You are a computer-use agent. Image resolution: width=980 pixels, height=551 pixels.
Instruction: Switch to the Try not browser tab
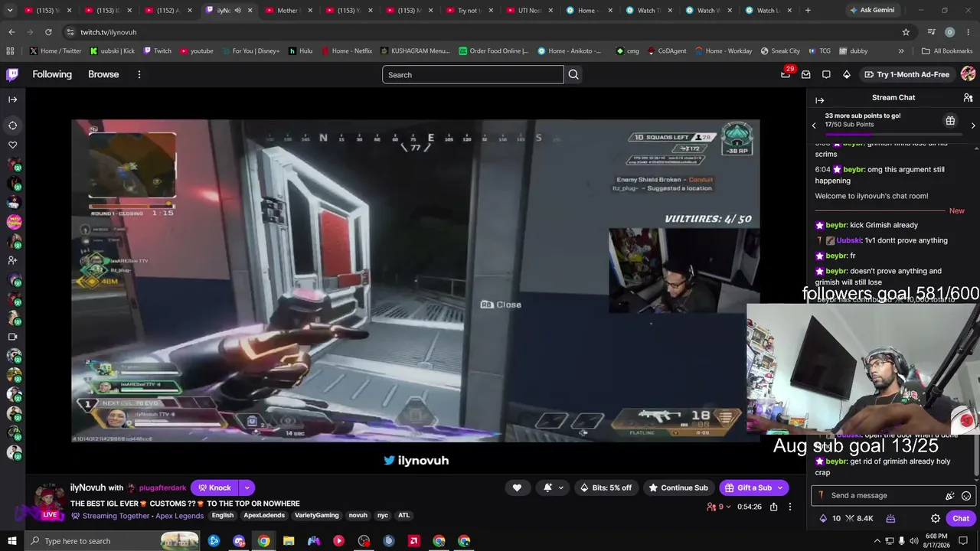pos(469,11)
